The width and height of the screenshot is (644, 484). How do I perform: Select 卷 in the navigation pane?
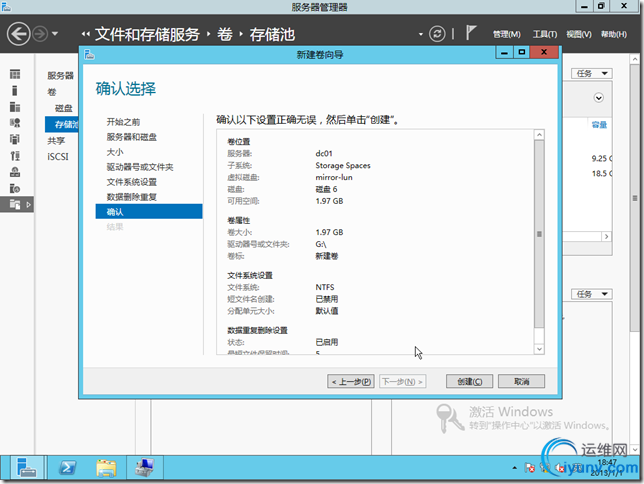click(x=52, y=92)
